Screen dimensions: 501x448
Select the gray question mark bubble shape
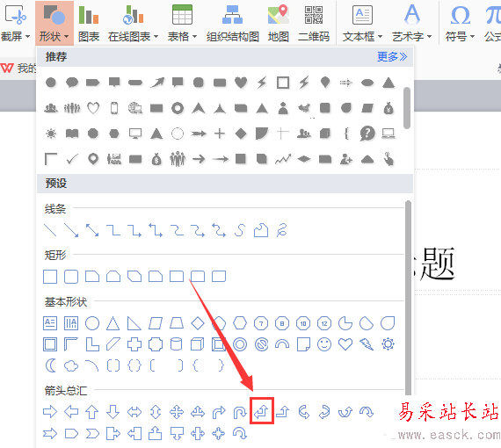click(367, 134)
